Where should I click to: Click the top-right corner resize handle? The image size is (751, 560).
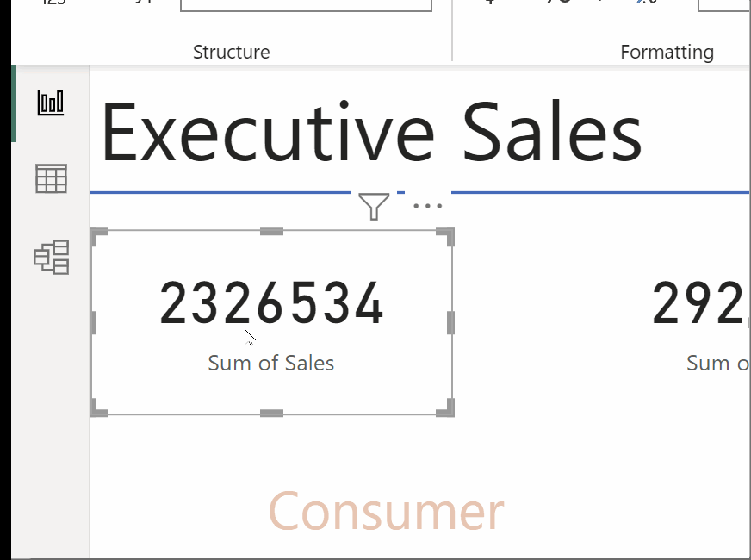click(x=446, y=236)
